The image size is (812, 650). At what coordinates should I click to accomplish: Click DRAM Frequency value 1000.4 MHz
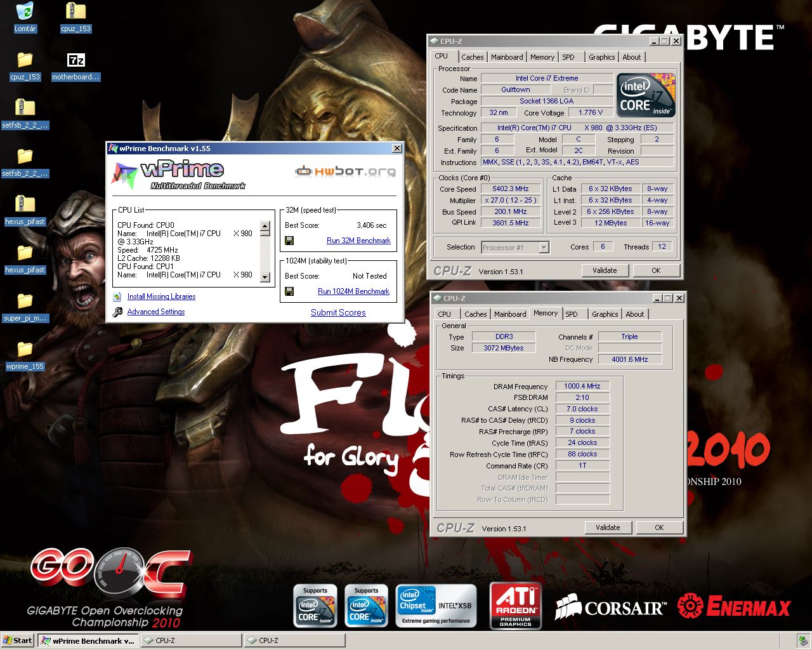(582, 386)
